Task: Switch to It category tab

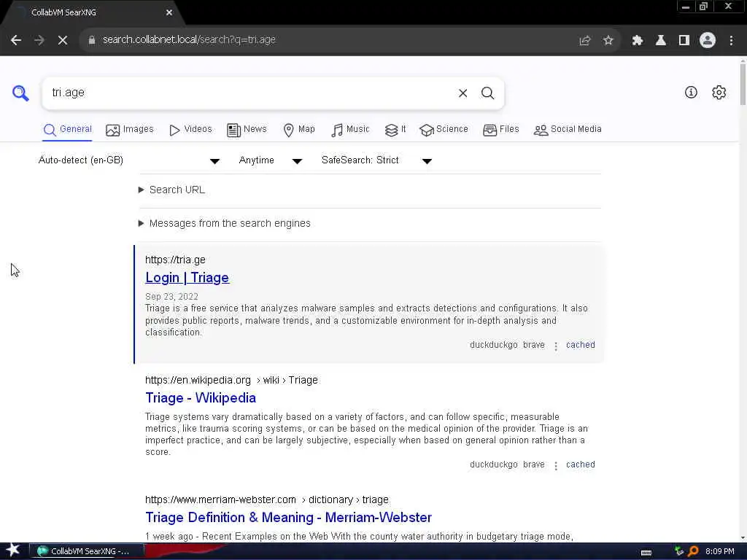Action: (x=395, y=130)
